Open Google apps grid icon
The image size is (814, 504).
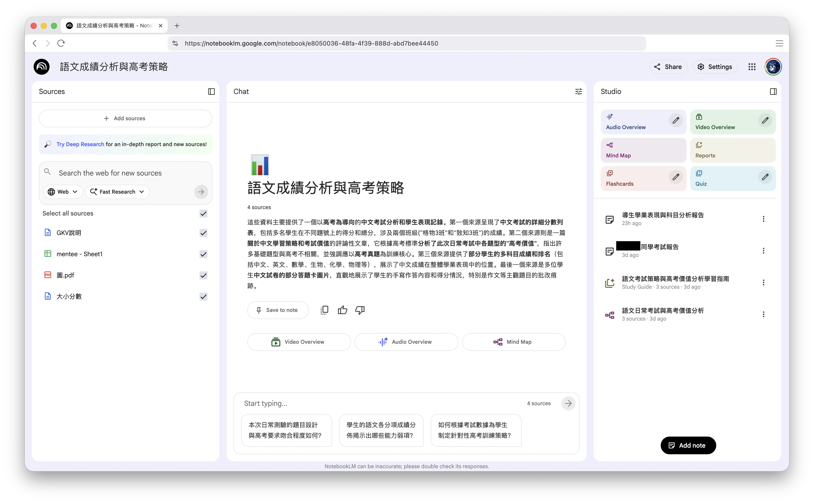point(752,67)
